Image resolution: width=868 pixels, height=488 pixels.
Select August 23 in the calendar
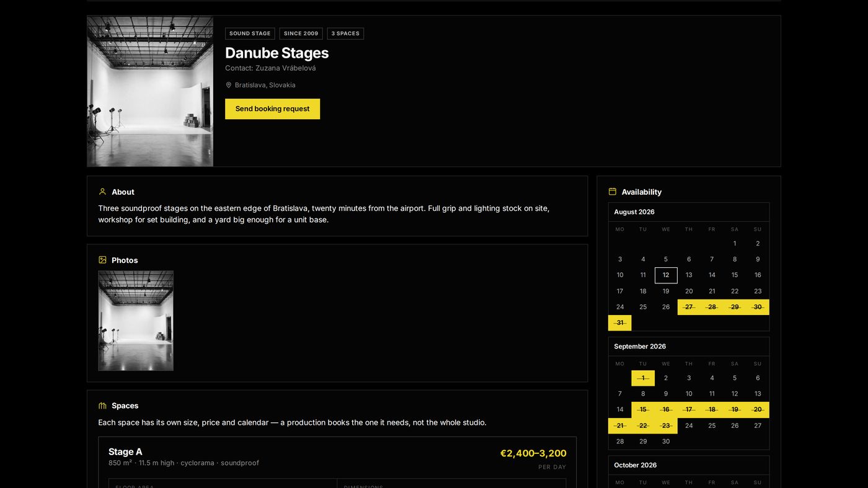[758, 291]
